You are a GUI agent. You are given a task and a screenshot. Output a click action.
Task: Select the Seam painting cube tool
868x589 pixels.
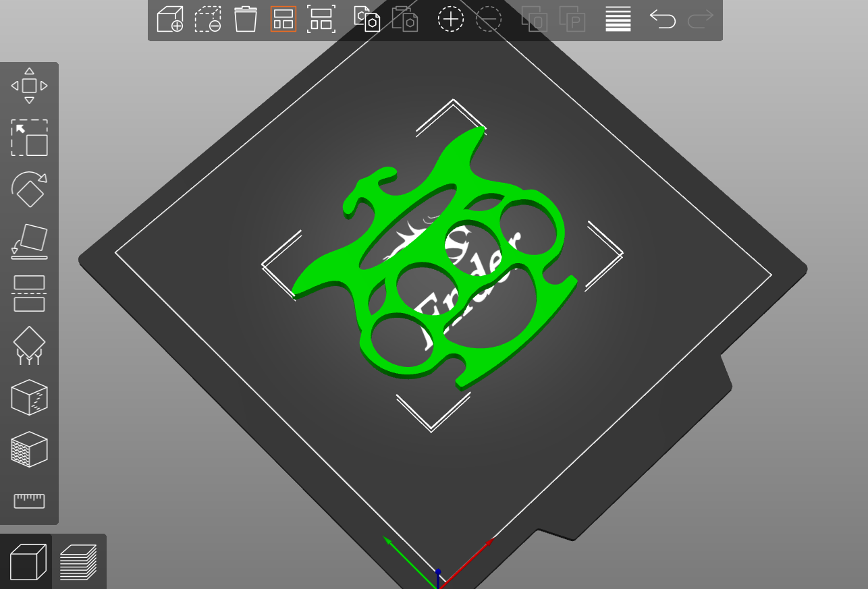[29, 397]
